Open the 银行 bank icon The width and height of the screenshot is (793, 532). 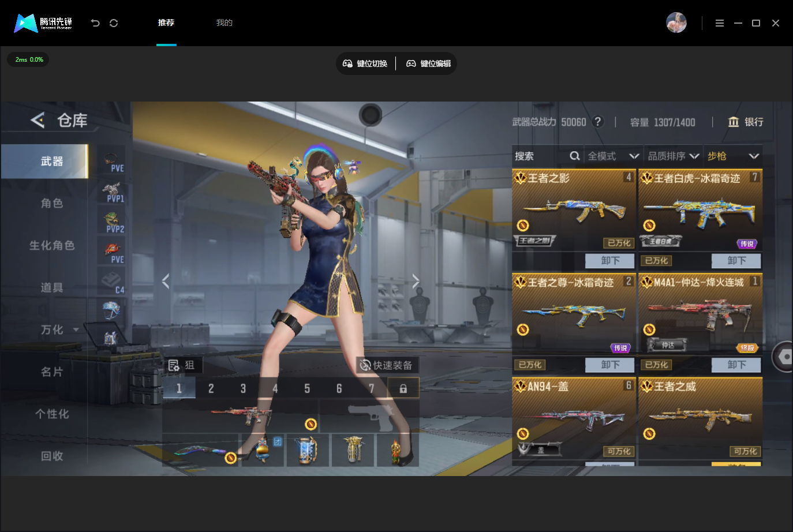point(733,122)
